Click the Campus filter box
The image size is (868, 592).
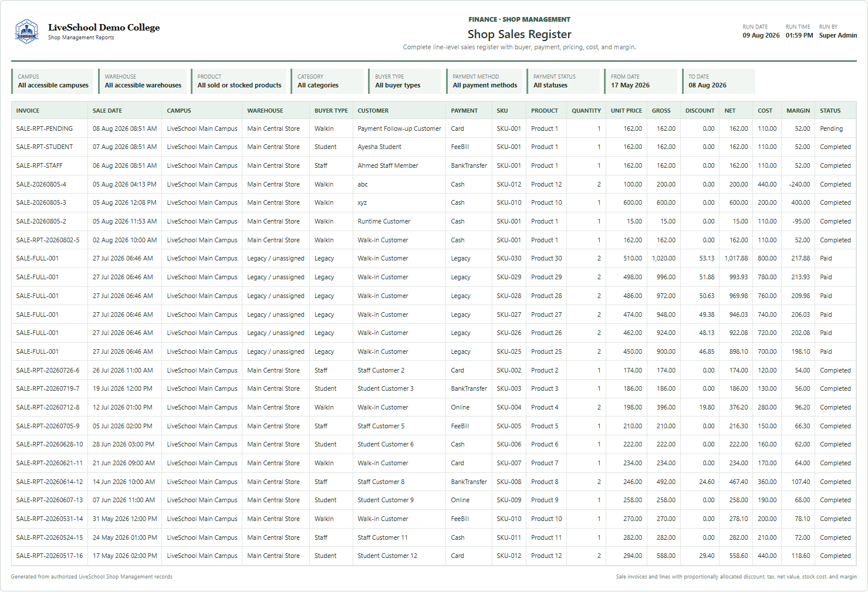(x=52, y=81)
